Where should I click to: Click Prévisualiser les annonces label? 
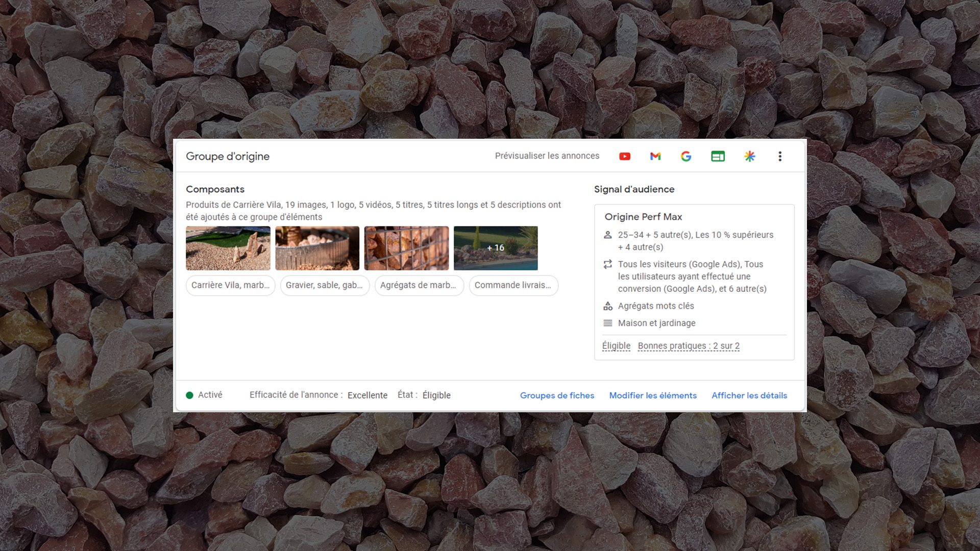(547, 156)
